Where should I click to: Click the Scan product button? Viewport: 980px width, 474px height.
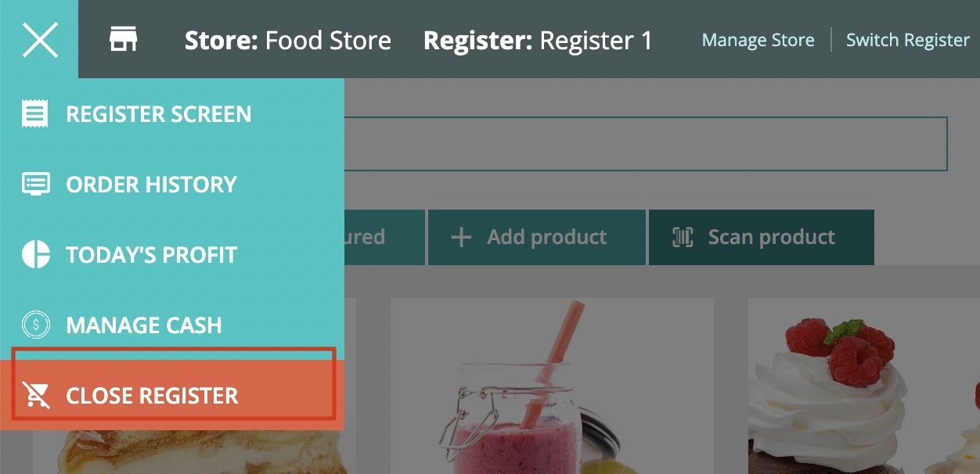[761, 237]
